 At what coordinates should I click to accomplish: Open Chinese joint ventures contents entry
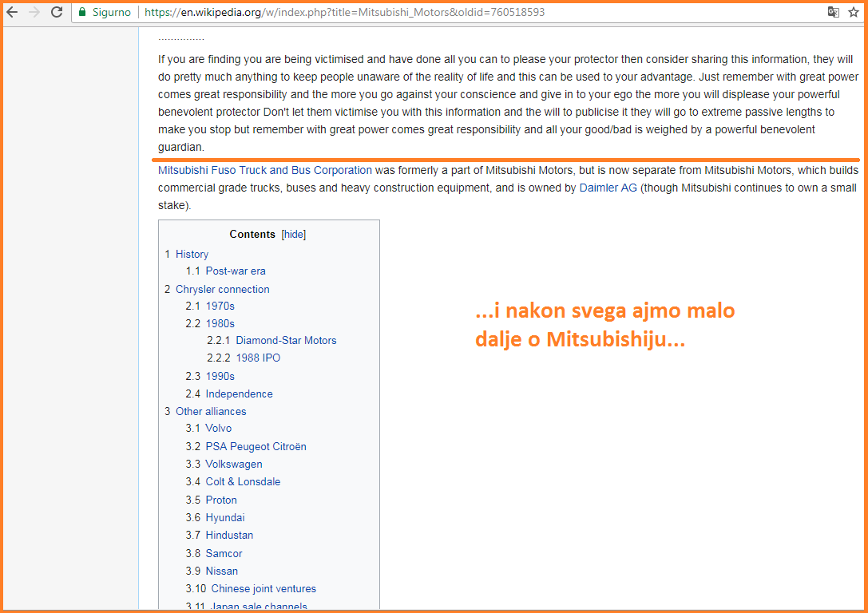click(x=263, y=588)
